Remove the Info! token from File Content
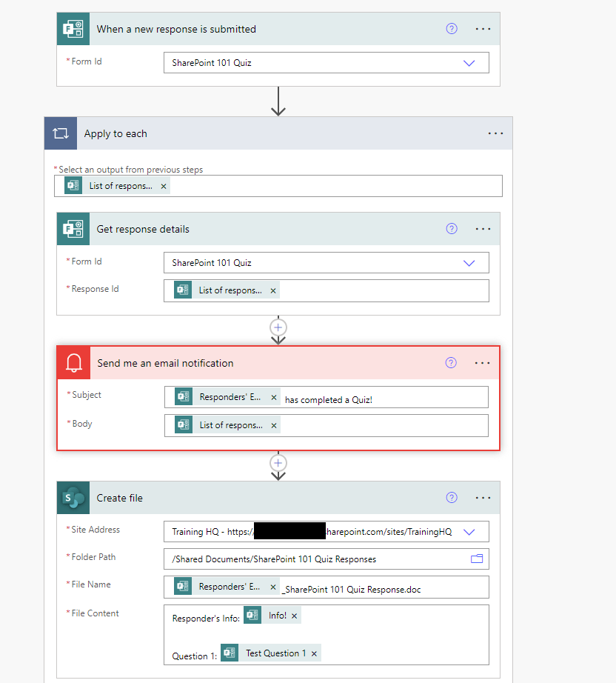 [x=294, y=616]
